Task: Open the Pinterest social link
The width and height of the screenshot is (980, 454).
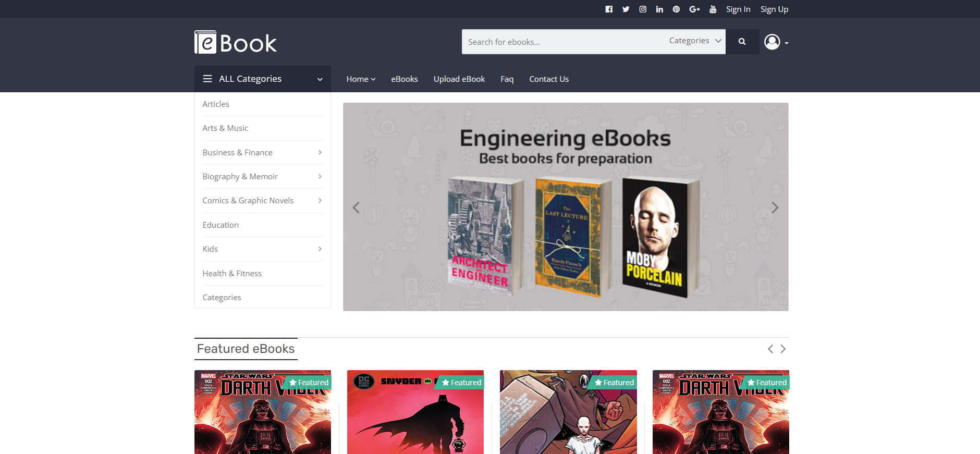Action: 676,9
